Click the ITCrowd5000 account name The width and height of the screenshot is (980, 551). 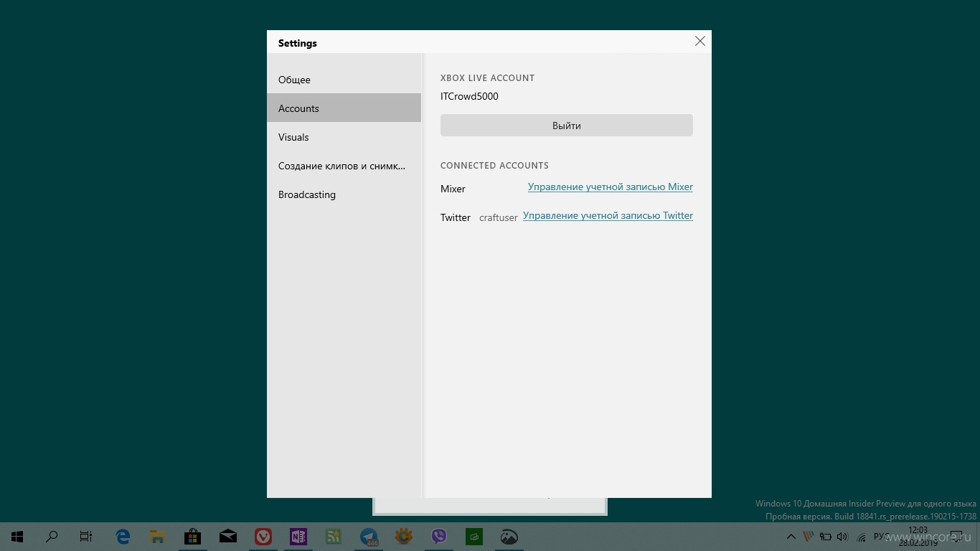click(469, 96)
